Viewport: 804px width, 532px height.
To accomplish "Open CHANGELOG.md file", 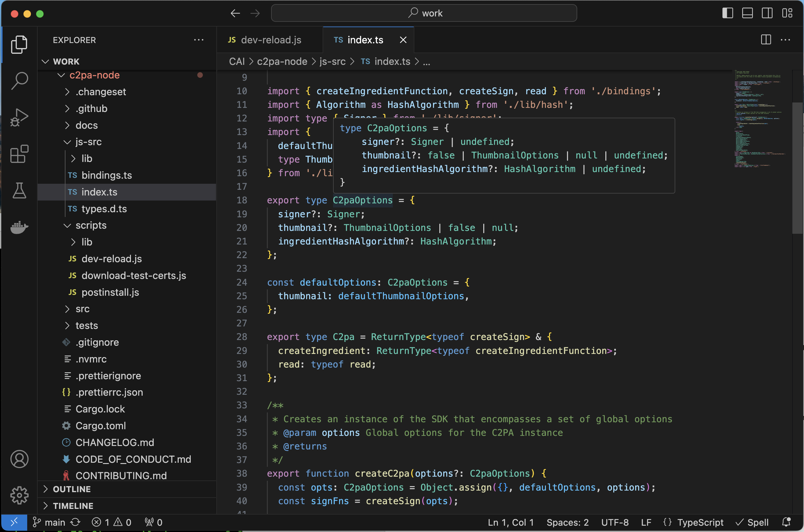I will pos(127,442).
